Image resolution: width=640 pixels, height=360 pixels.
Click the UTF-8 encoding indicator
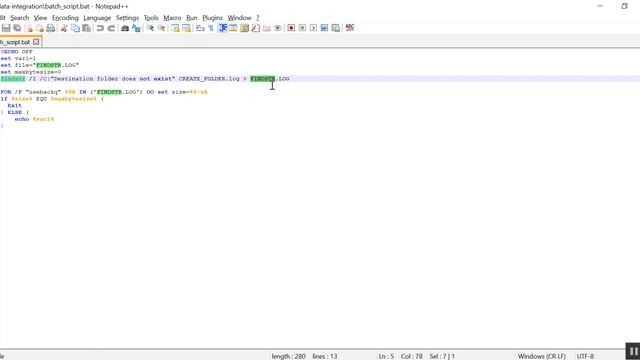585,356
